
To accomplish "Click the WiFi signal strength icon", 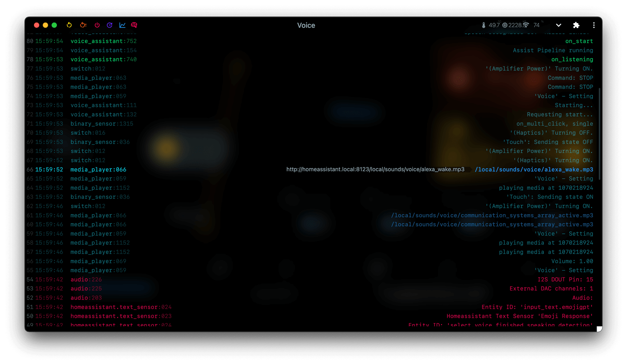I will pyautogui.click(x=526, y=25).
